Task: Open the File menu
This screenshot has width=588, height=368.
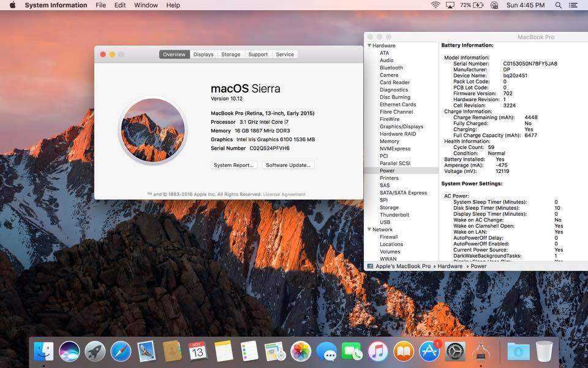Action: [100, 6]
